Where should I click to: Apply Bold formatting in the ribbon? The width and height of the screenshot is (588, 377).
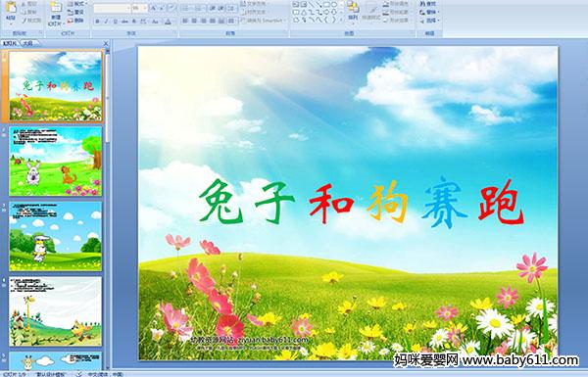pyautogui.click(x=97, y=22)
